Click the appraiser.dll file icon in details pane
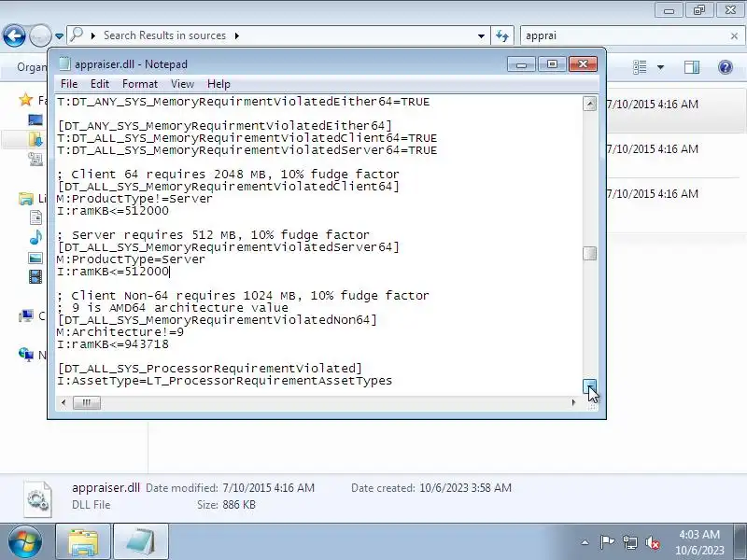The width and height of the screenshot is (747, 560). click(x=37, y=498)
